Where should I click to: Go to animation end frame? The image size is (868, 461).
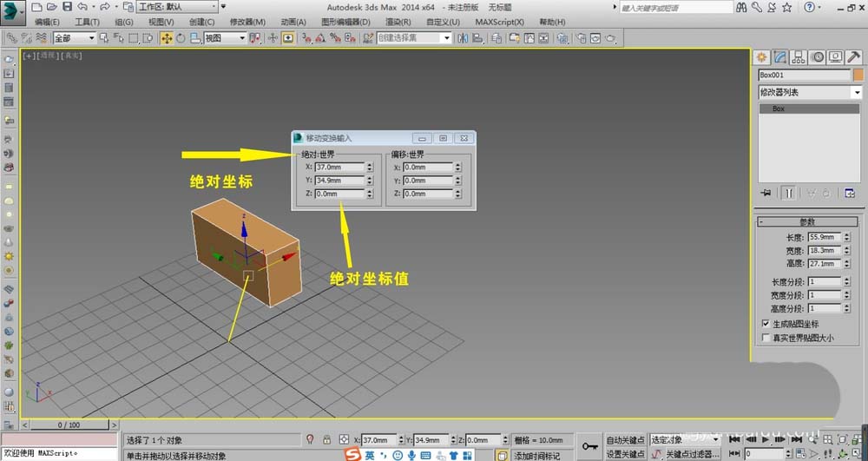pos(797,439)
